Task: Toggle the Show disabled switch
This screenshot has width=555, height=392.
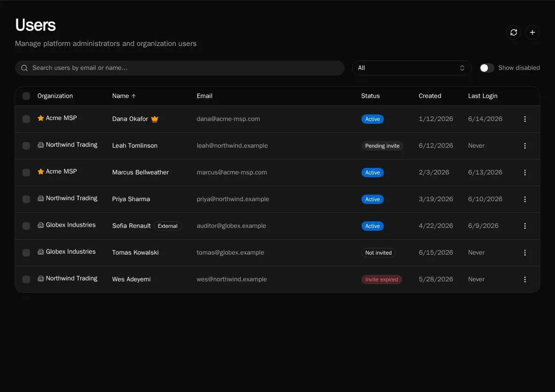Action: pos(487,68)
